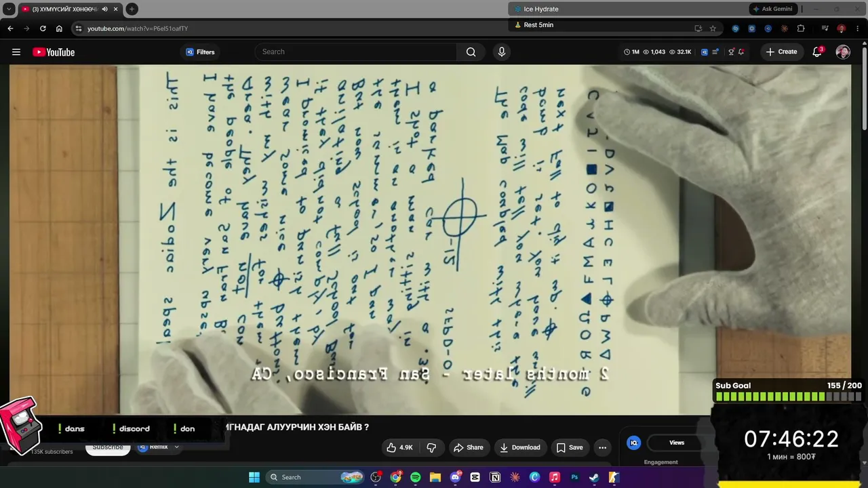868x488 pixels.
Task: Select the Views tab in vidIQ panel
Action: click(677, 443)
